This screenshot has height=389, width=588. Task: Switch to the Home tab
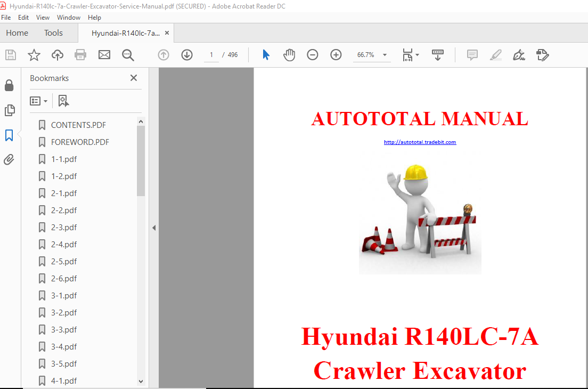[17, 33]
